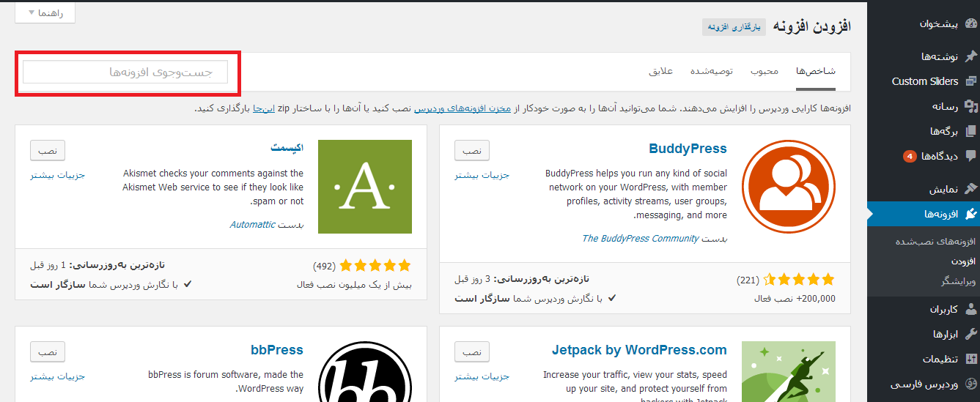Click the pushpin icon beside نوشته‌ها
This screenshot has height=402, width=980.
970,56
